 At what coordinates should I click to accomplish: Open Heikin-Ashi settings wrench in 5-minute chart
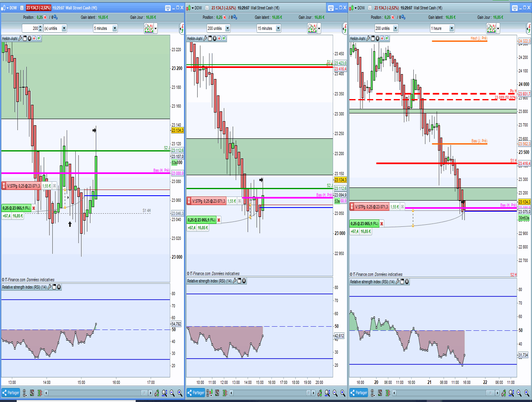coord(20,38)
